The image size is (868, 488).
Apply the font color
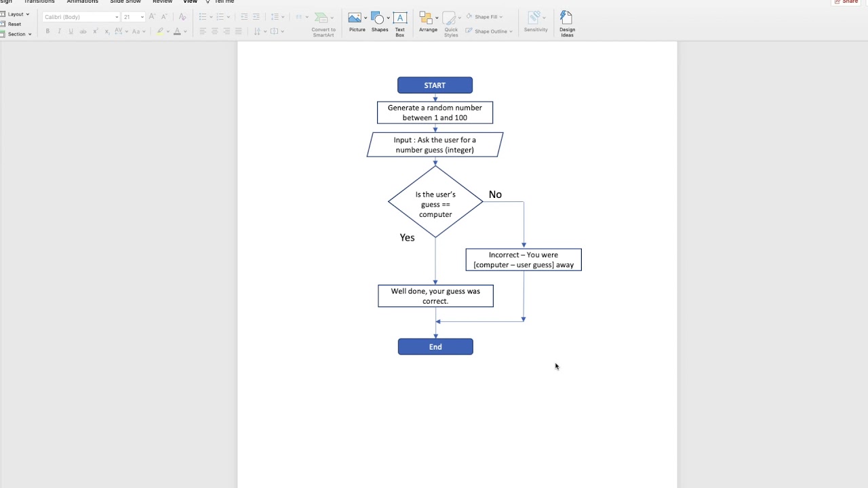tap(177, 31)
